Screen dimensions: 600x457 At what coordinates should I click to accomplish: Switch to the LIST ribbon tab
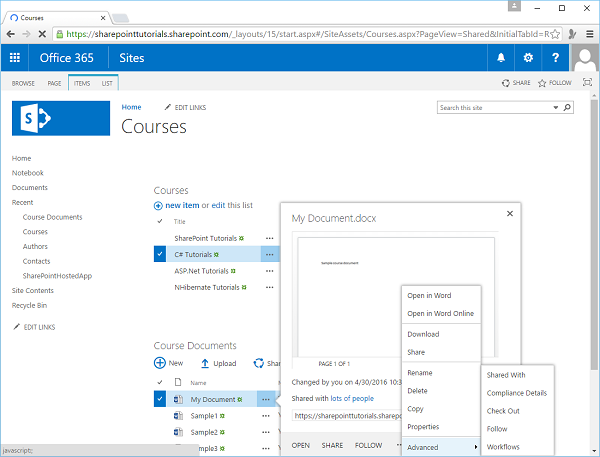coord(107,83)
